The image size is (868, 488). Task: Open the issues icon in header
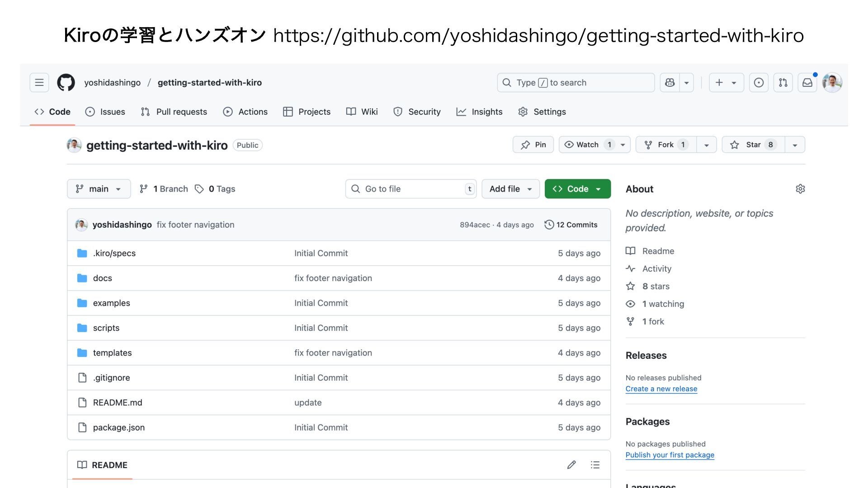pos(759,83)
